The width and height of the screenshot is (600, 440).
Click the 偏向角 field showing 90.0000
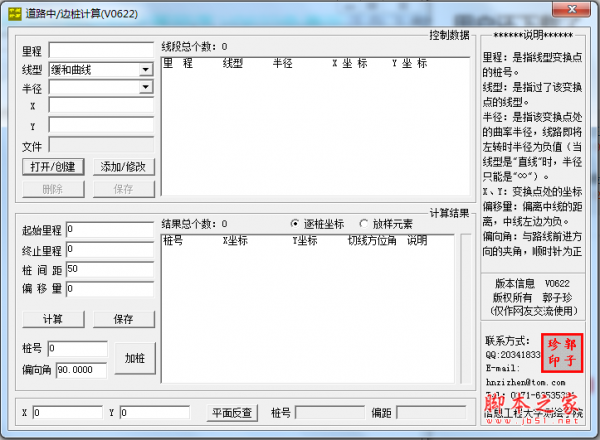pos(82,370)
